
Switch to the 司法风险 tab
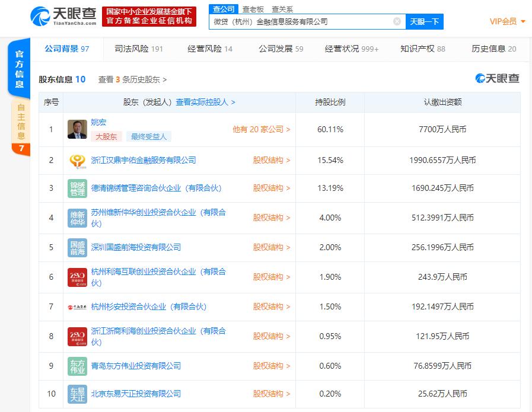click(x=138, y=49)
